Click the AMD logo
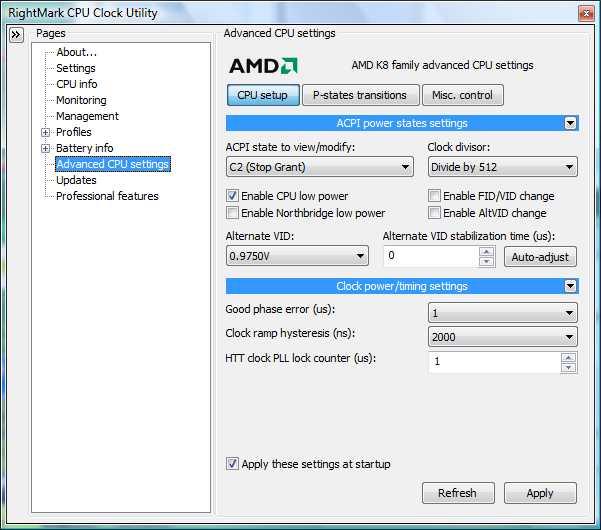 [263, 66]
